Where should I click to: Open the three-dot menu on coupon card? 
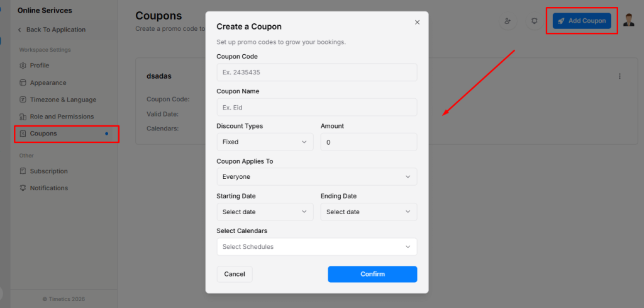pyautogui.click(x=619, y=76)
